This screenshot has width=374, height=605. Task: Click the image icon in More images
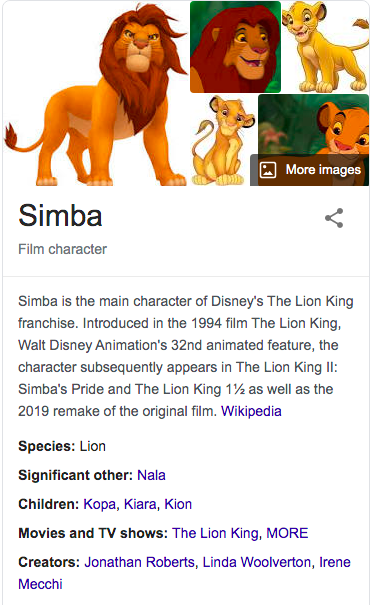[268, 170]
